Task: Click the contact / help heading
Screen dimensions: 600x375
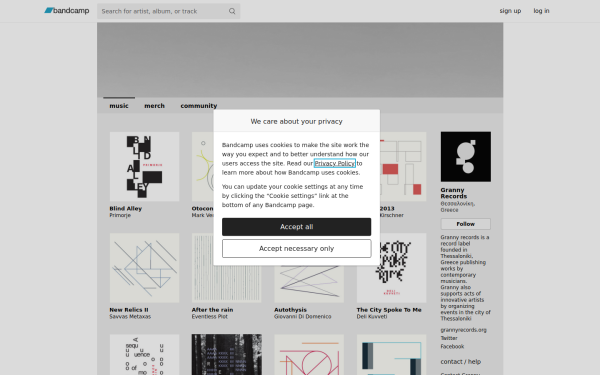Action: coord(461,362)
